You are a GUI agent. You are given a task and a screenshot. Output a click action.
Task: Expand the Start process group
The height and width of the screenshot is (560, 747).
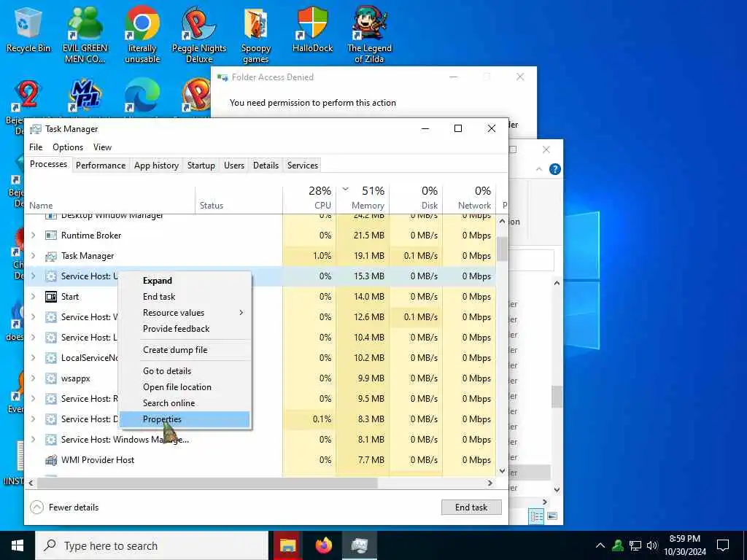tap(34, 297)
